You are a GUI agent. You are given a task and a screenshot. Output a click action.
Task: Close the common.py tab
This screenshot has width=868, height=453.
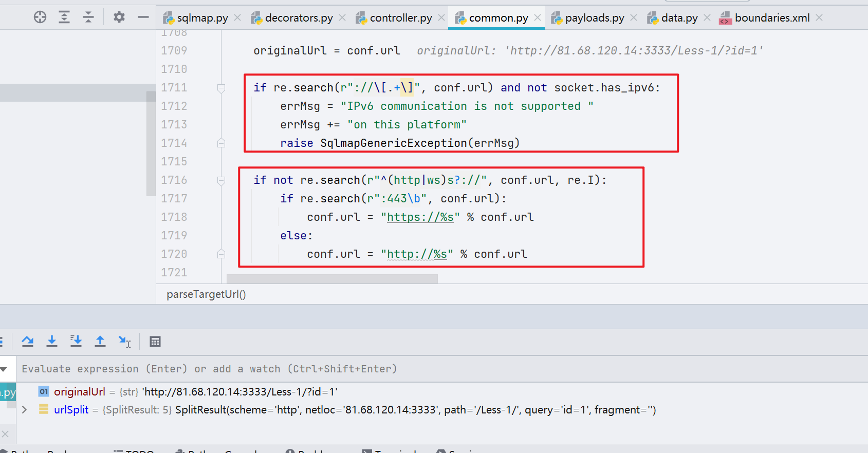538,18
